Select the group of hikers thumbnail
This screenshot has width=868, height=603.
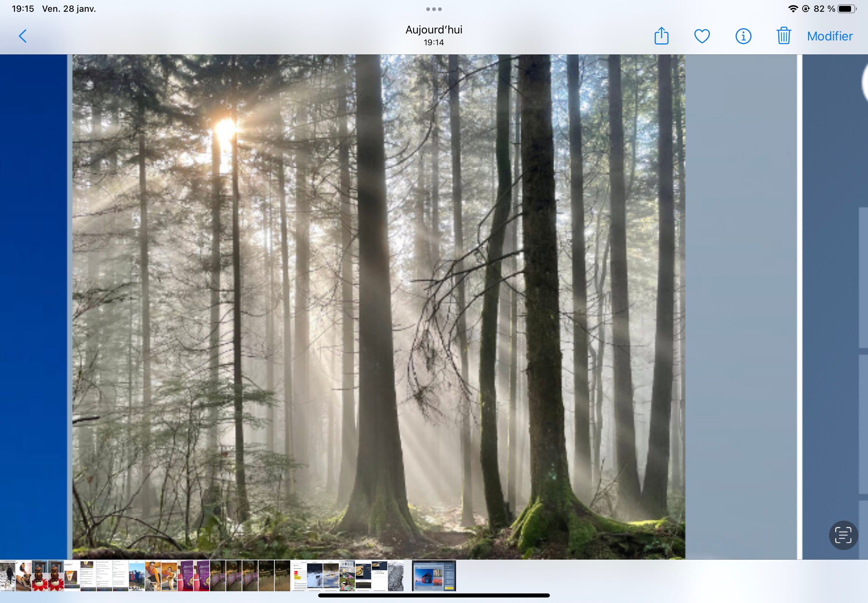pos(136,576)
